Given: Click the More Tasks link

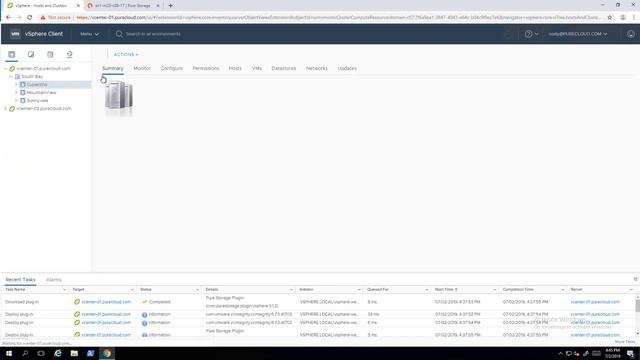Looking at the screenshot, I should click(625, 342).
